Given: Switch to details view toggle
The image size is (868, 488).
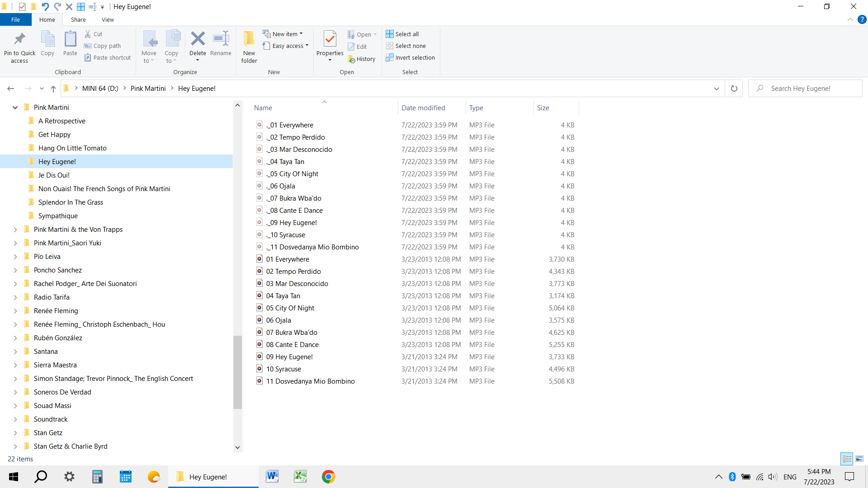Looking at the screenshot, I should 847,459.
